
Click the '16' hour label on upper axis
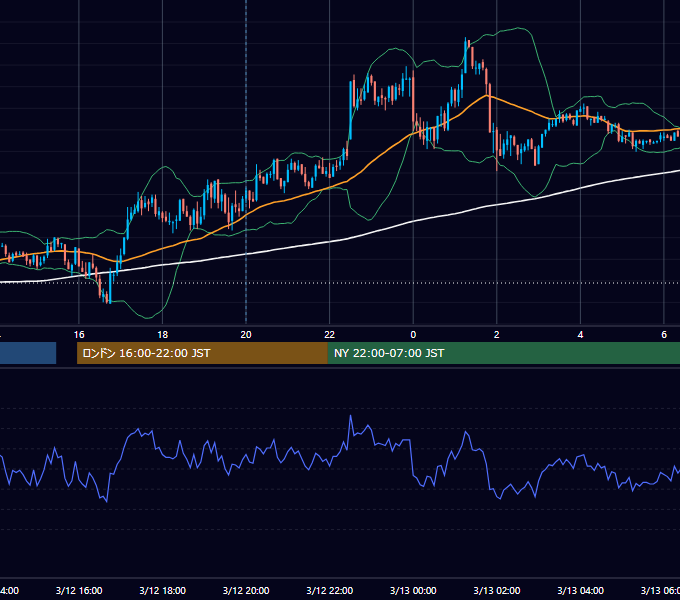79,335
